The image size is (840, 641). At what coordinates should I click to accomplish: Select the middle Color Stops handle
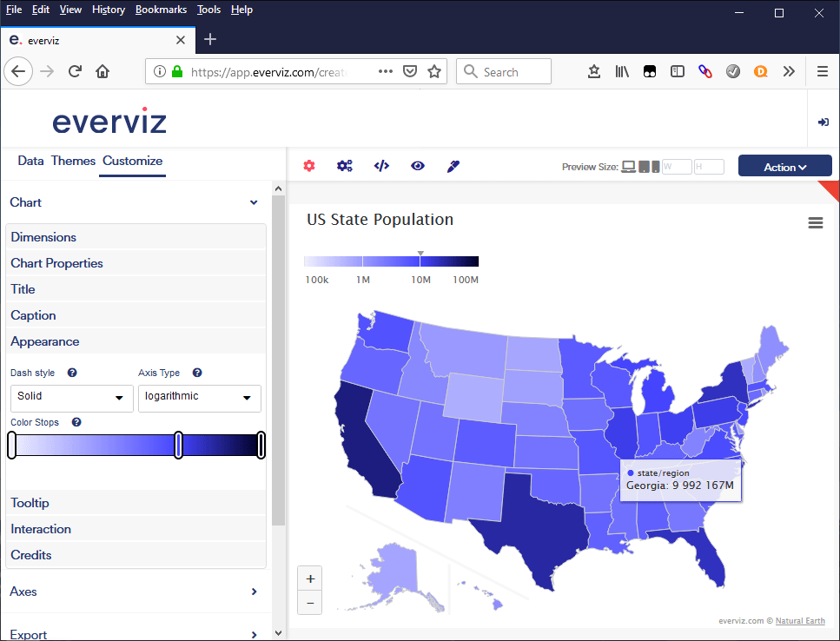click(178, 444)
